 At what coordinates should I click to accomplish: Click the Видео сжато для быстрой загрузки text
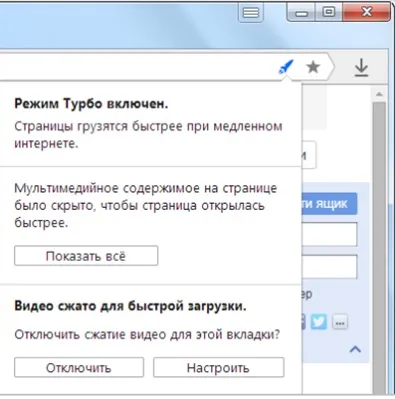point(130,306)
